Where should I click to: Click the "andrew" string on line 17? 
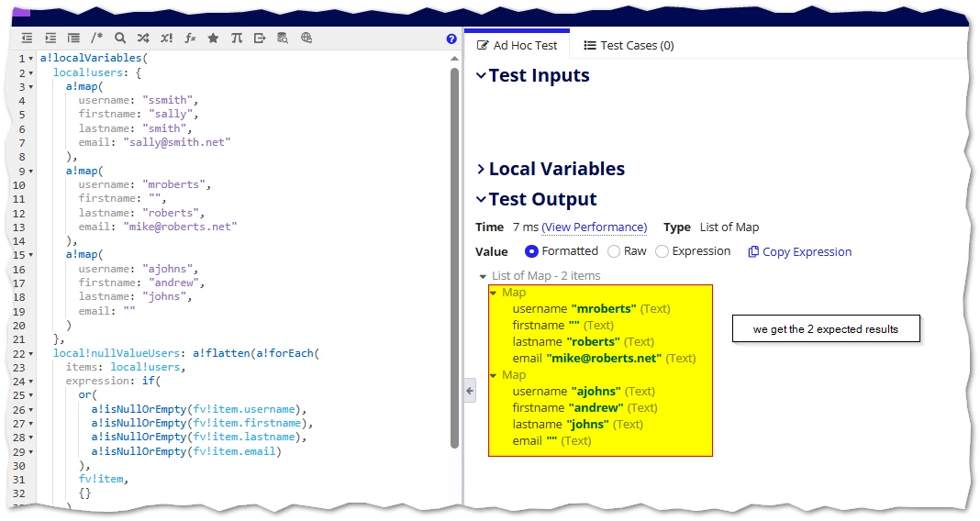click(173, 283)
